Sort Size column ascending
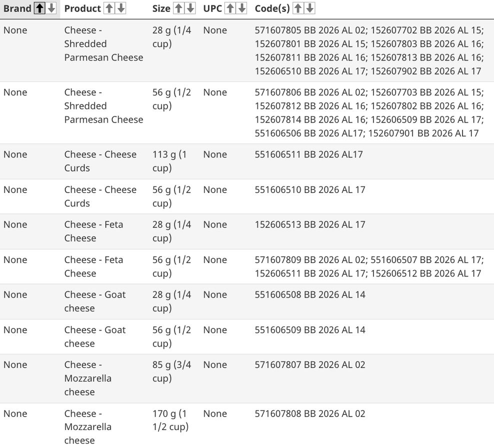The image size is (494, 448). pos(179,8)
